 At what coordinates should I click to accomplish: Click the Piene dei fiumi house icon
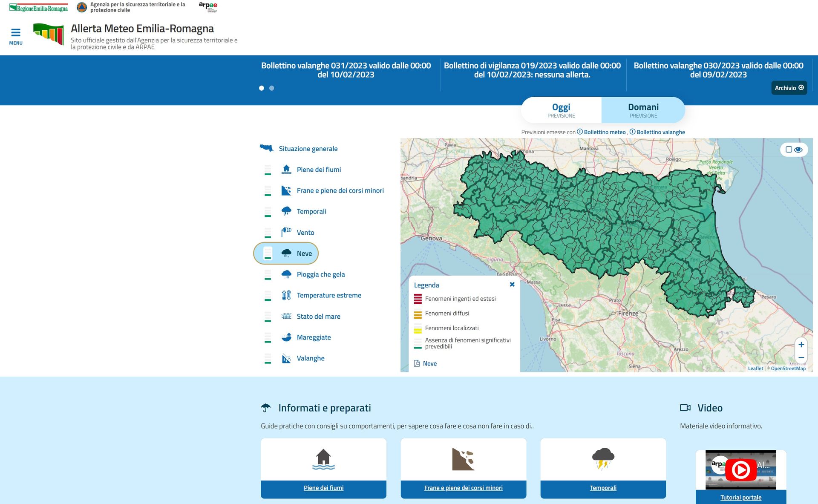click(286, 170)
